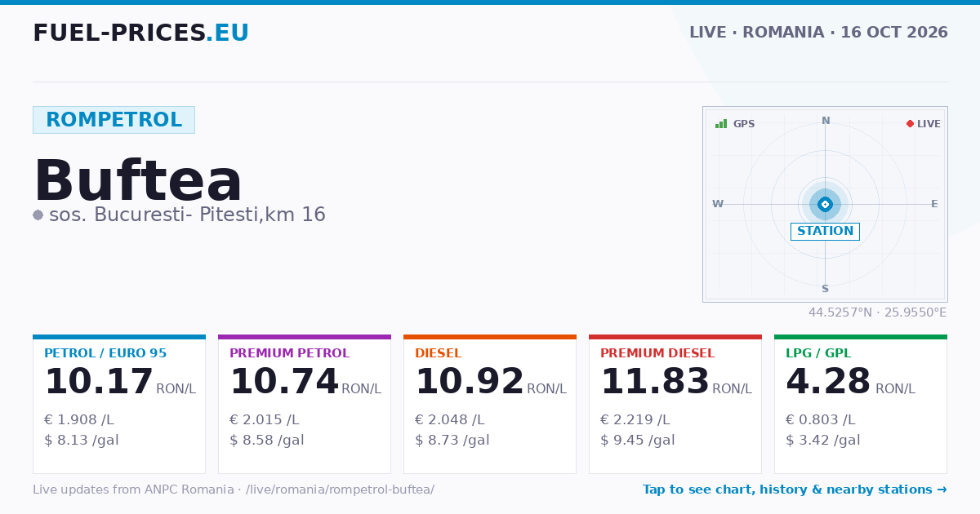The width and height of the screenshot is (980, 514).
Task: Click the dollar price $ 9.45 /gal
Action: 638,441
